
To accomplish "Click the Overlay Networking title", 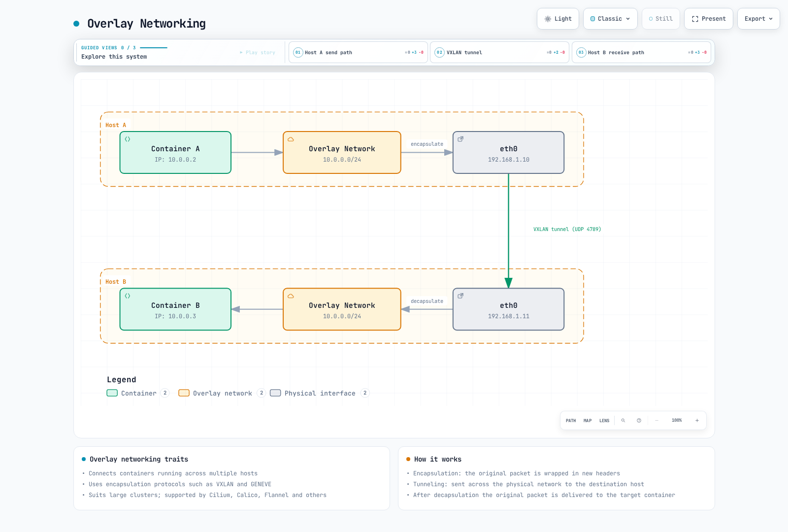I will click(x=146, y=24).
